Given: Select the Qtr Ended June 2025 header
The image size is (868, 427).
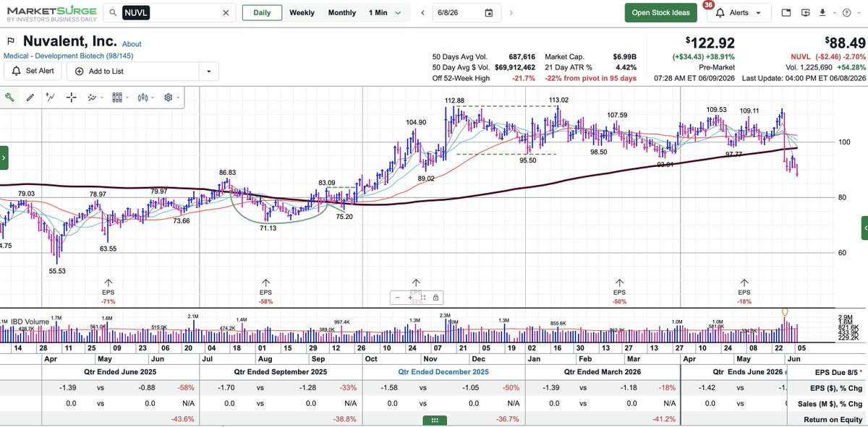Looking at the screenshot, I should (120, 371).
